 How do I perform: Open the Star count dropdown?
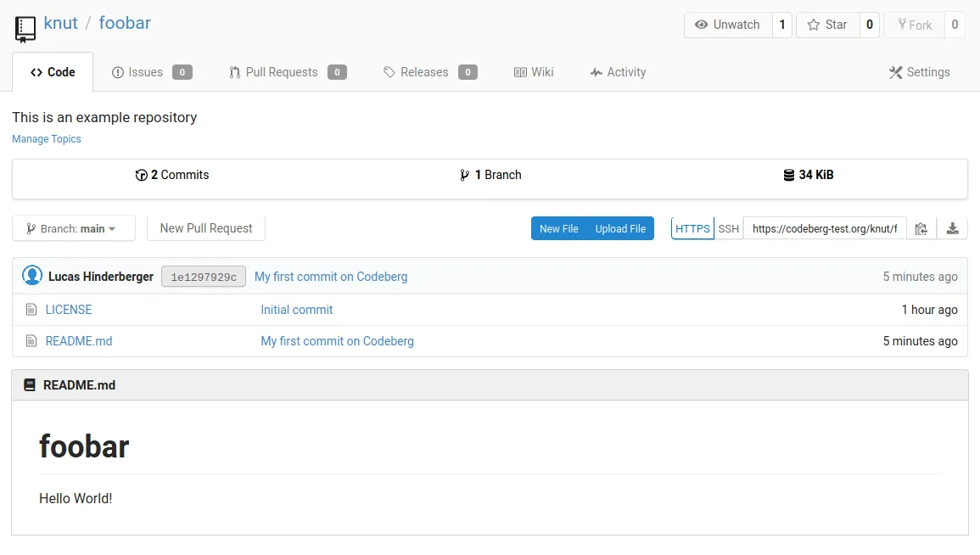tap(868, 25)
